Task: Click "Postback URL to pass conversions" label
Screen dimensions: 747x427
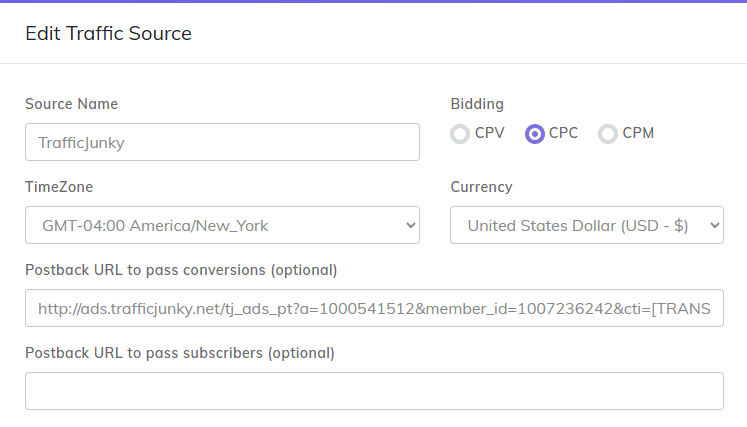Action: pos(181,270)
